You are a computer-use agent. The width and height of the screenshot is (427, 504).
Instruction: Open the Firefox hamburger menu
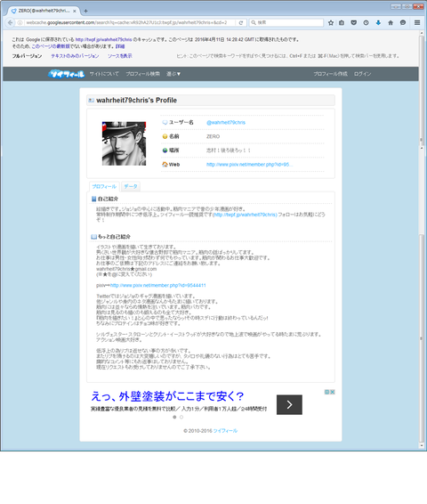coord(417,22)
